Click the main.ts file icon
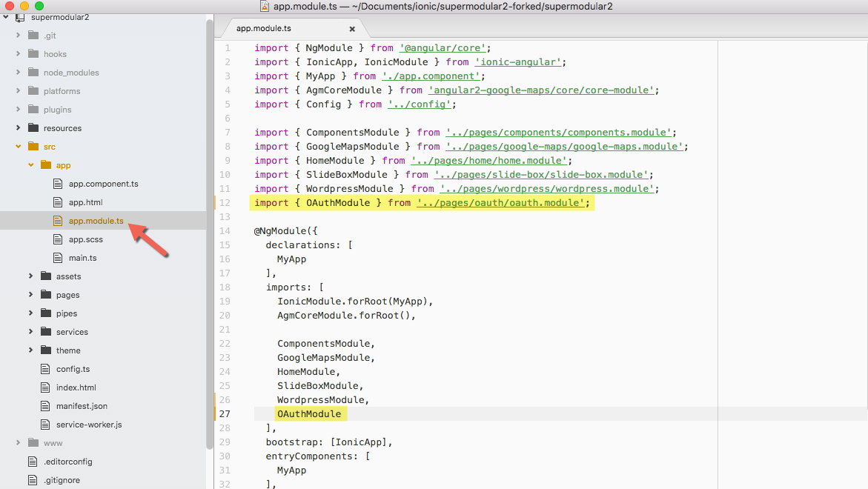The height and width of the screenshot is (489, 868). click(58, 258)
